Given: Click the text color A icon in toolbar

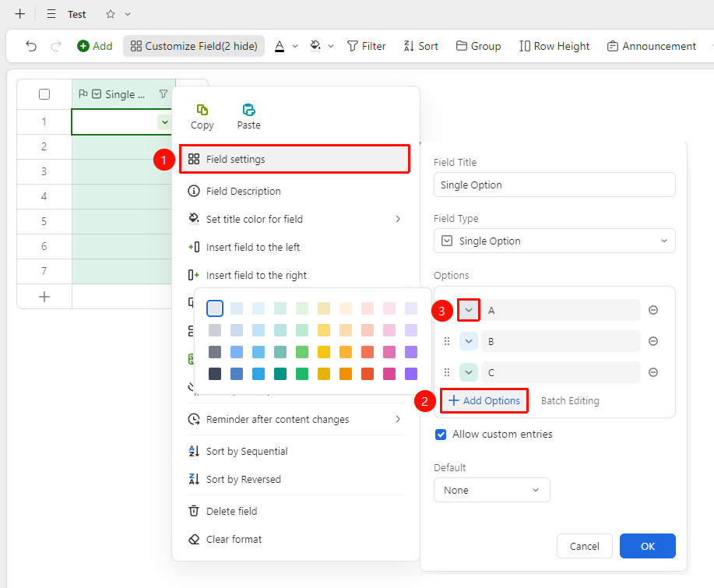Looking at the screenshot, I should pos(280,46).
